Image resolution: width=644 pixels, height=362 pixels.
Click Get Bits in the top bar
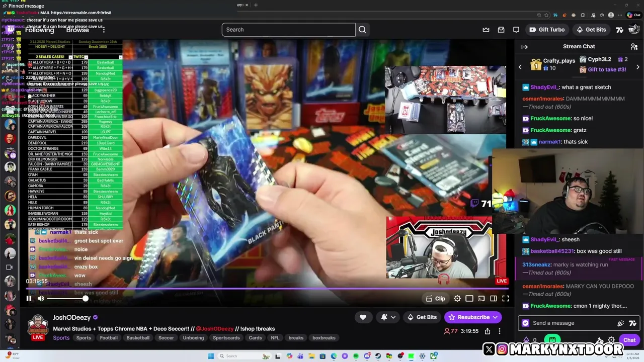(591, 30)
